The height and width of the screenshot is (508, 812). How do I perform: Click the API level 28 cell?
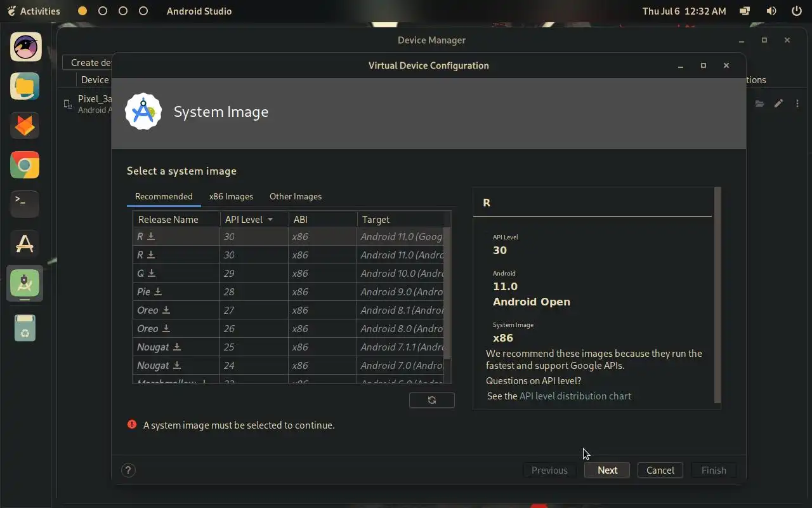point(254,291)
